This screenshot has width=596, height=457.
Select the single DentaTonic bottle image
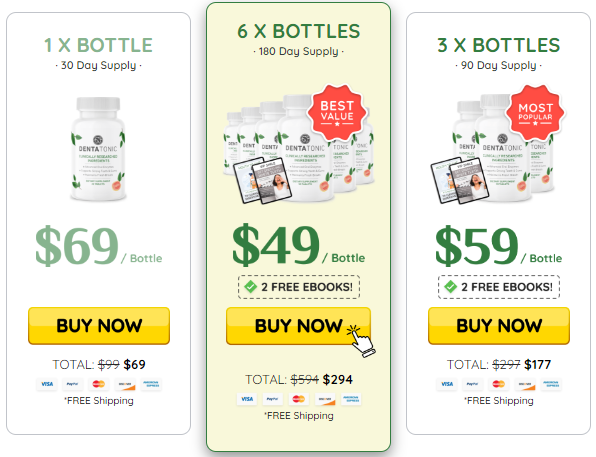pyautogui.click(x=98, y=149)
